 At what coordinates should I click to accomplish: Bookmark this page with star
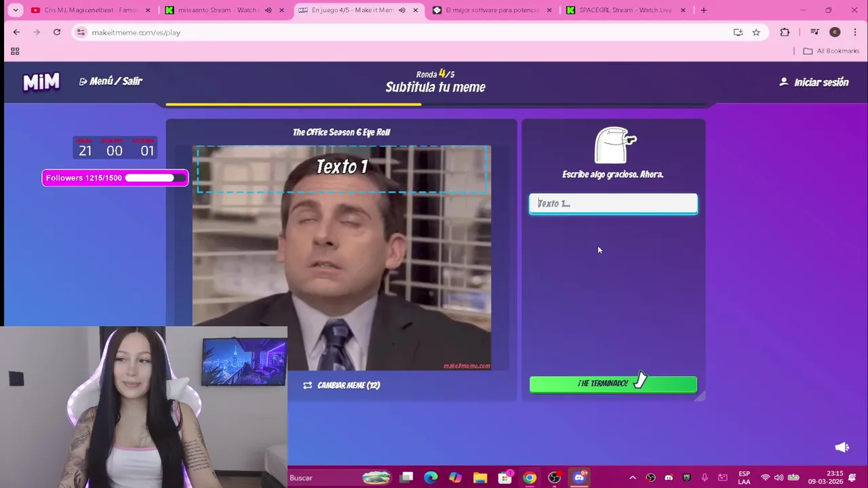756,32
